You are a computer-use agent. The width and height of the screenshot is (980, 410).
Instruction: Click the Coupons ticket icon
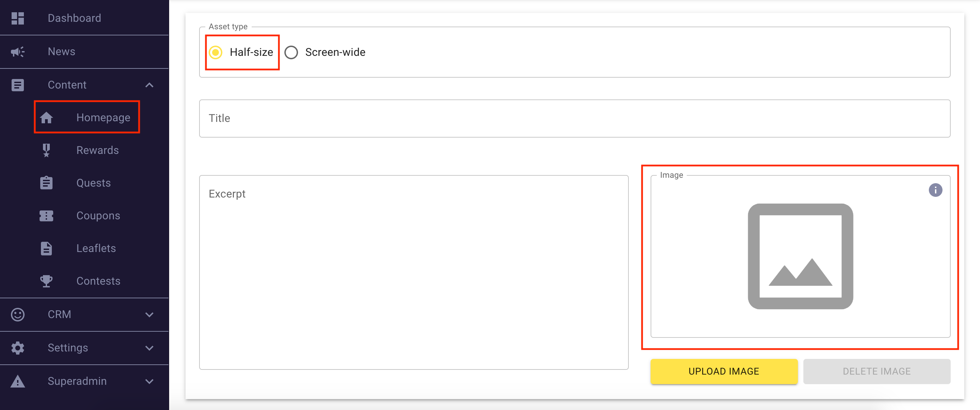pos(46,216)
